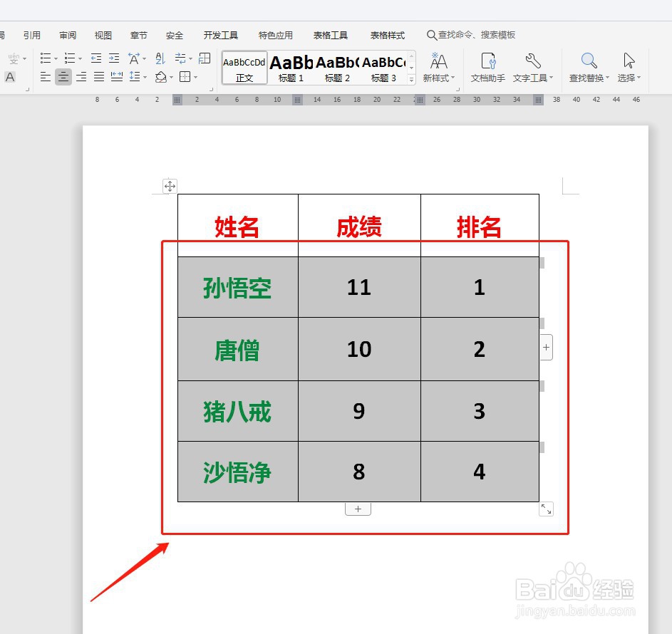Decrease paragraph indent
Viewport: 672px width, 634px height.
pos(96,58)
